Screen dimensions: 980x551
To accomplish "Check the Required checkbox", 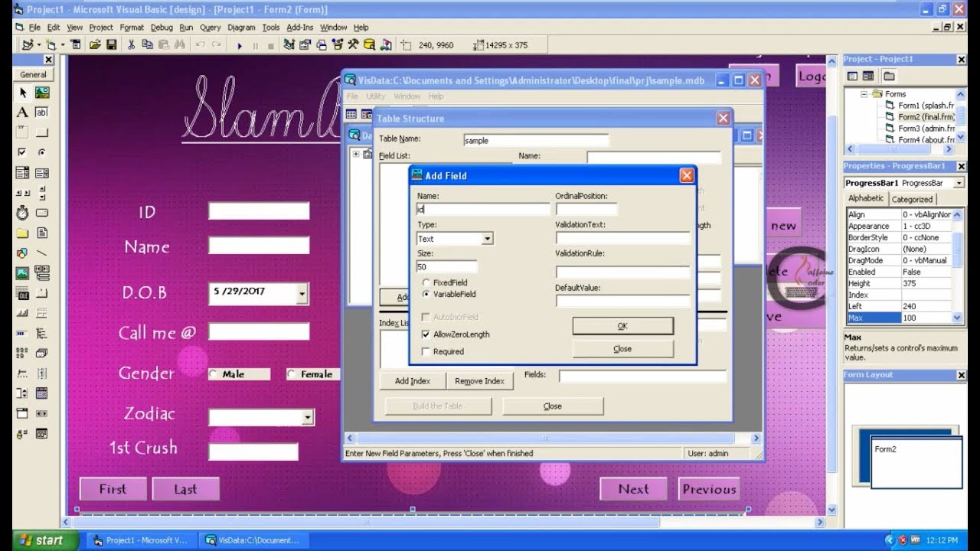I will coord(426,352).
